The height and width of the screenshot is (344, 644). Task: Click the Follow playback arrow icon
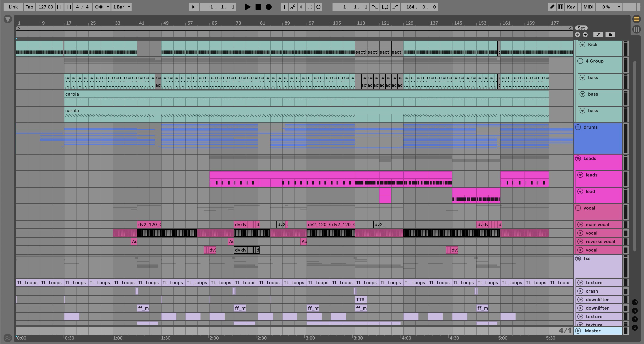click(x=194, y=7)
